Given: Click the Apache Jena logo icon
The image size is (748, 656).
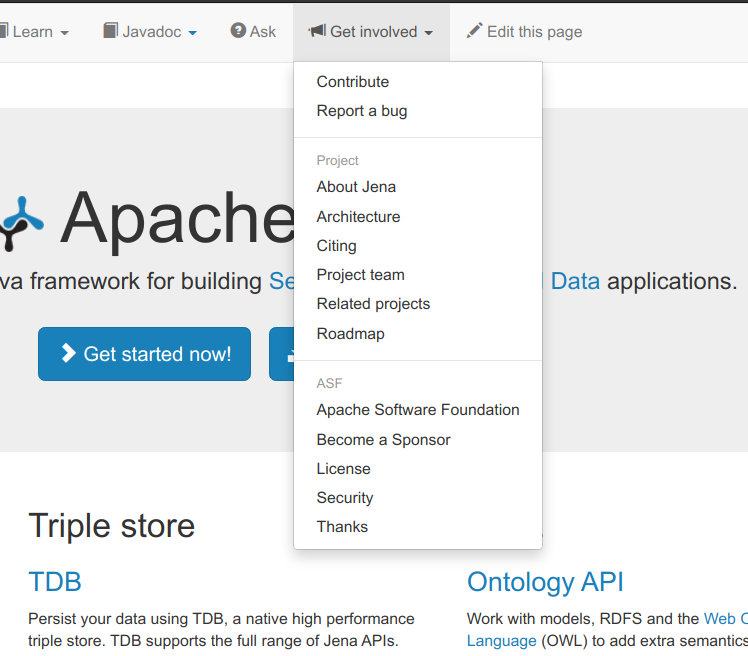Looking at the screenshot, I should coord(21,223).
